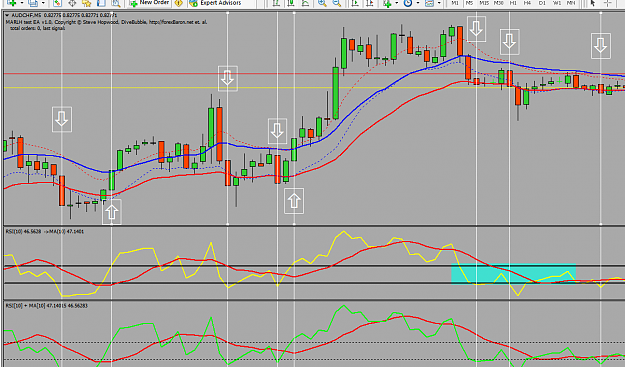Open the Strategy Tester magnifier icon
Screen dimensions: 625x367
click(116, 3)
